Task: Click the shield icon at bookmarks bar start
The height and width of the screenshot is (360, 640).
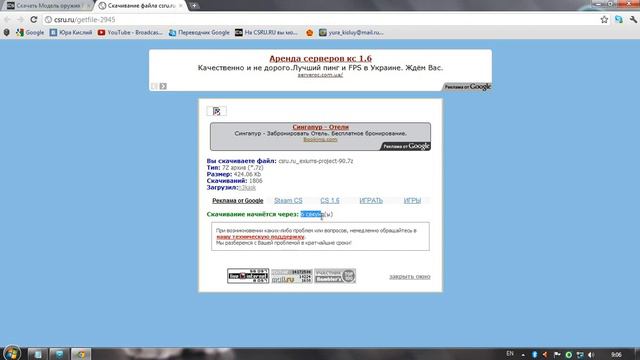Action: click(7, 32)
